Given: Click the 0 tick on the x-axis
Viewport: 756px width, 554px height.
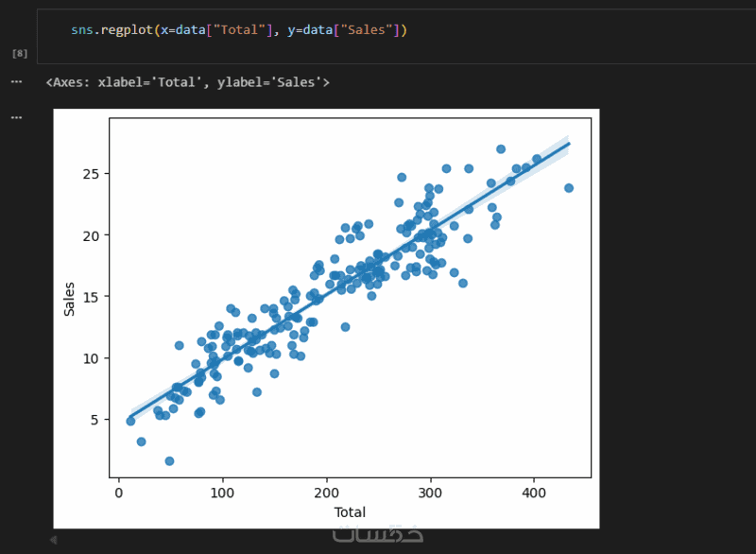Looking at the screenshot, I should pos(119,493).
